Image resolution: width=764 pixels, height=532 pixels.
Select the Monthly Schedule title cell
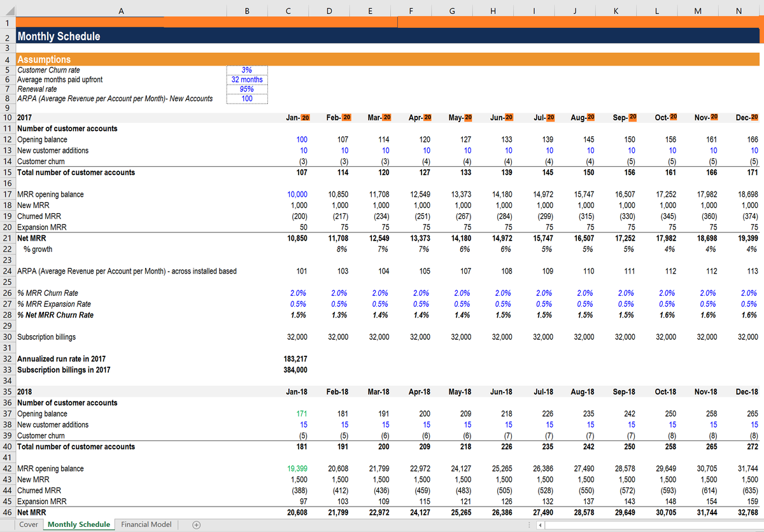click(58, 37)
